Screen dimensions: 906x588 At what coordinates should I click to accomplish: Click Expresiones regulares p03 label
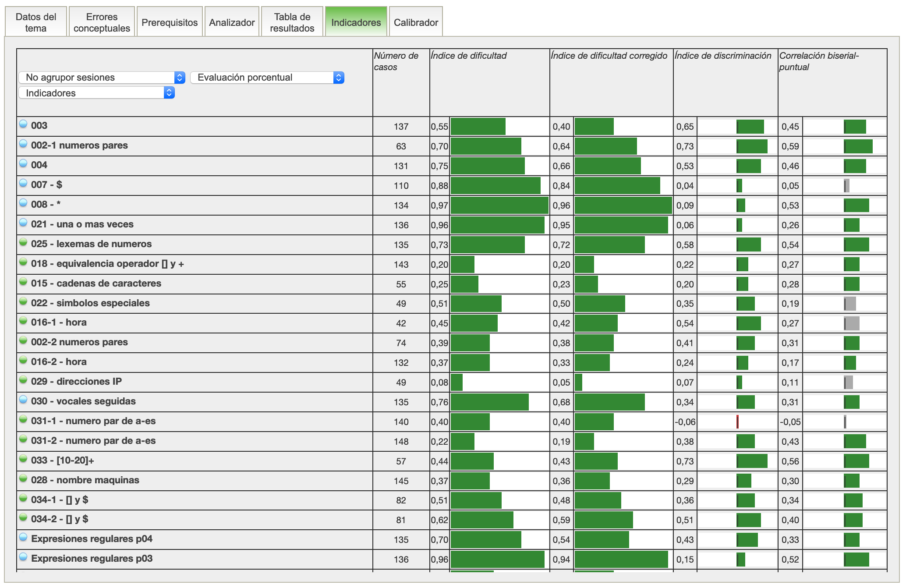pyautogui.click(x=92, y=559)
